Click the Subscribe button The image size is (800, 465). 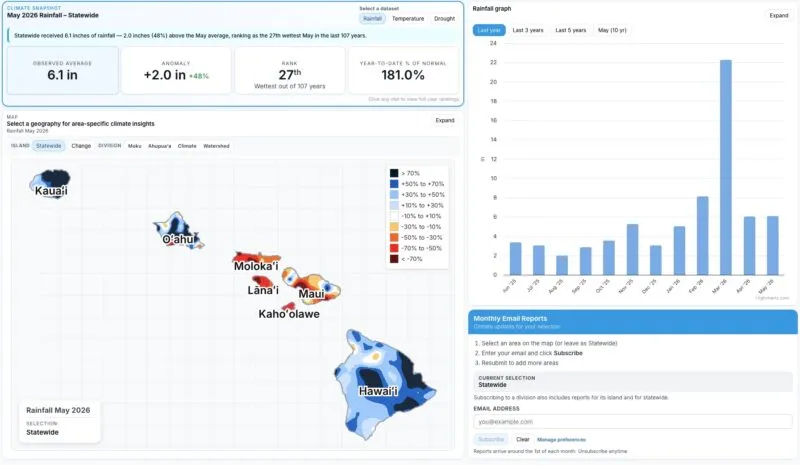coord(491,439)
